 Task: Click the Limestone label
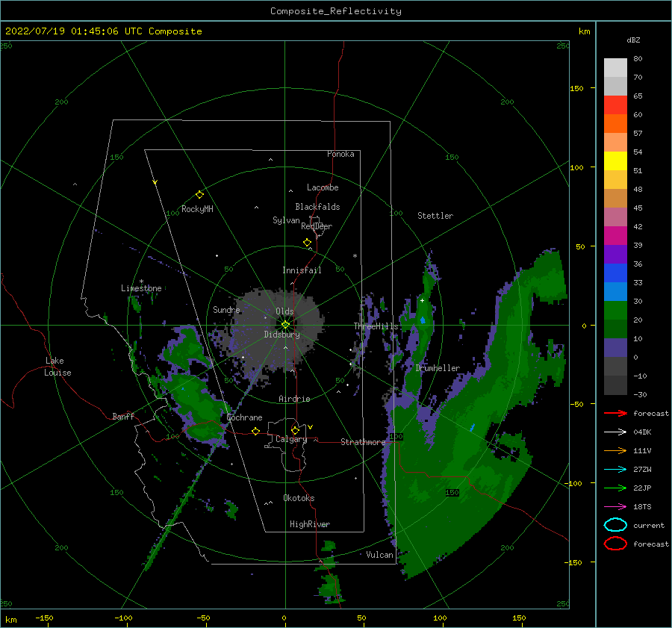(x=141, y=288)
